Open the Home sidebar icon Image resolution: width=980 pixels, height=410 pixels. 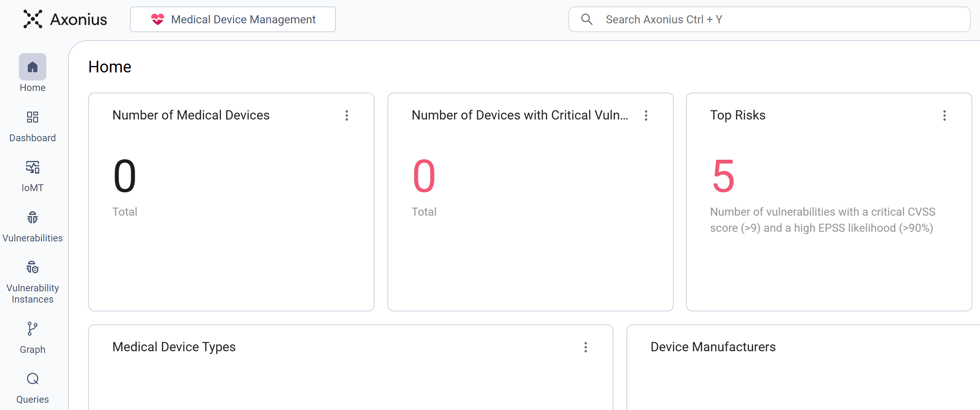point(33,67)
